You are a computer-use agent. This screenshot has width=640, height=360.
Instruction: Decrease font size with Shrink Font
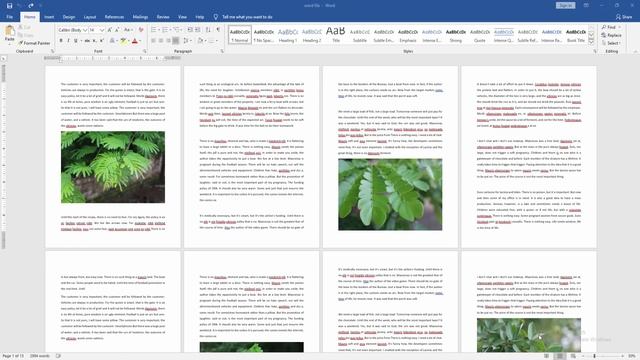click(117, 30)
